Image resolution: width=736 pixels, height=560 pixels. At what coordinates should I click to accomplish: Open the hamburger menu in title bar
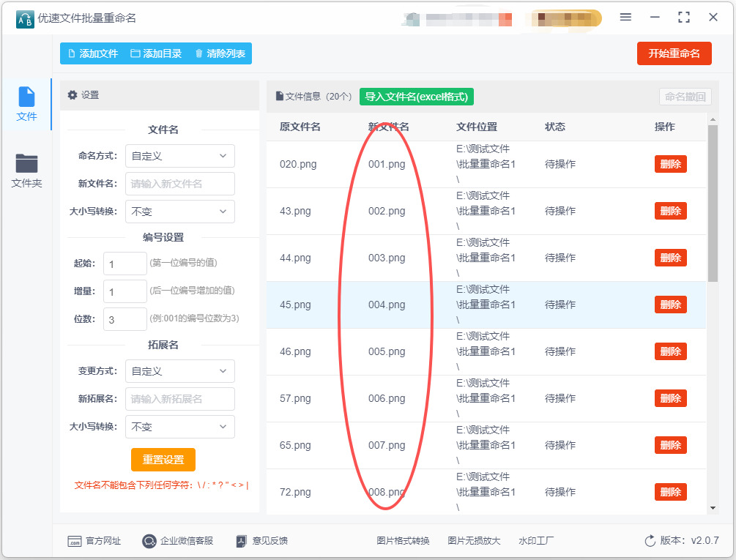[625, 17]
